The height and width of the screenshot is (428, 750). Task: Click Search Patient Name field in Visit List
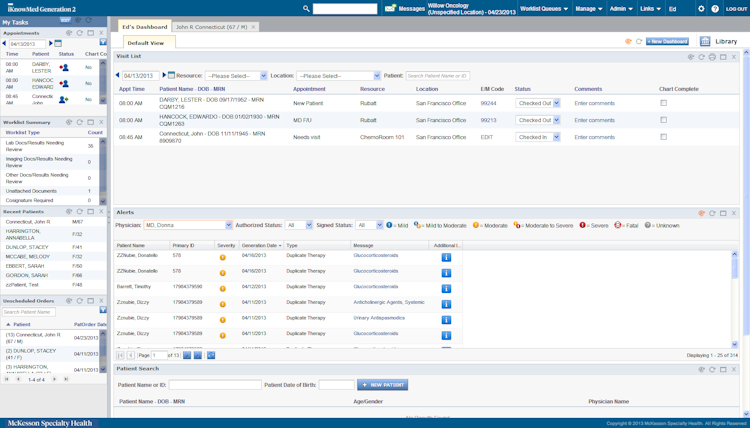pos(438,76)
